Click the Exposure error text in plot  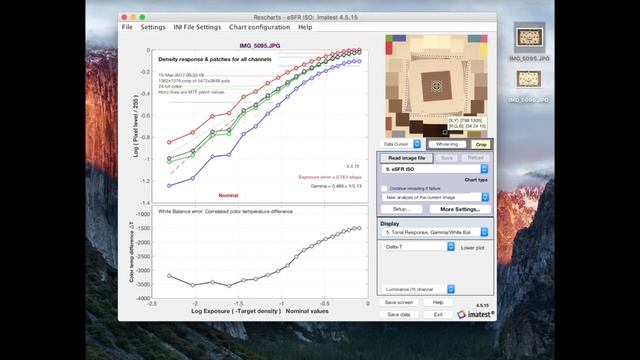[330, 177]
